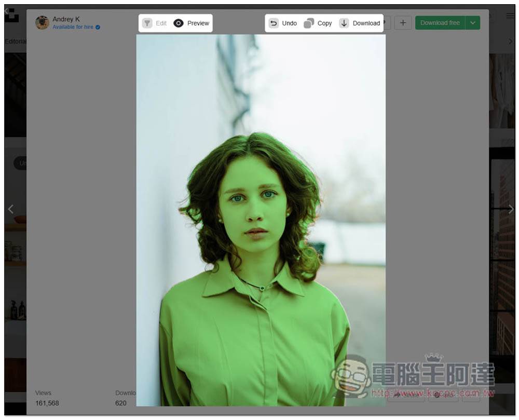Click the plus add-to-collection button
Screen dimensions: 519x420
coord(403,23)
